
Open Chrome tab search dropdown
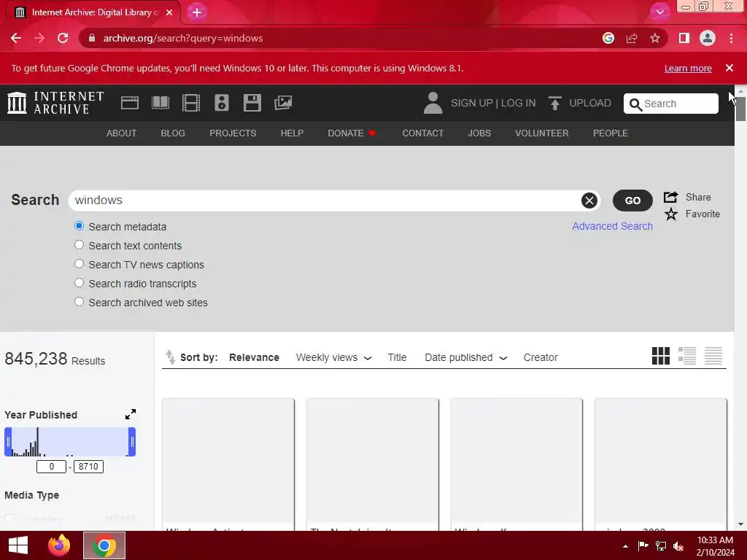(659, 12)
